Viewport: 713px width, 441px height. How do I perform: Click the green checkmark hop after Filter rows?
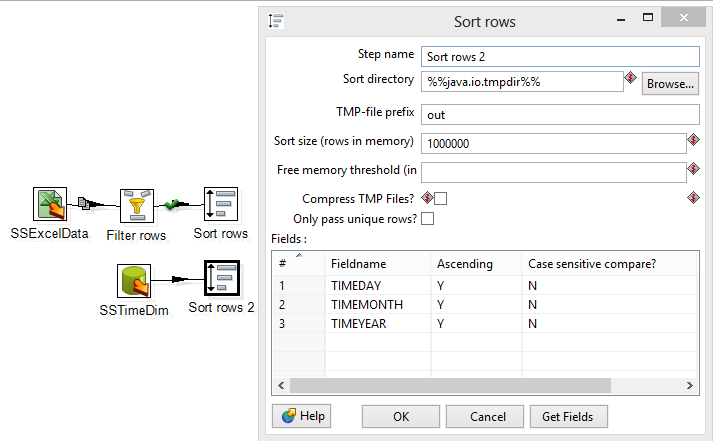pyautogui.click(x=171, y=205)
